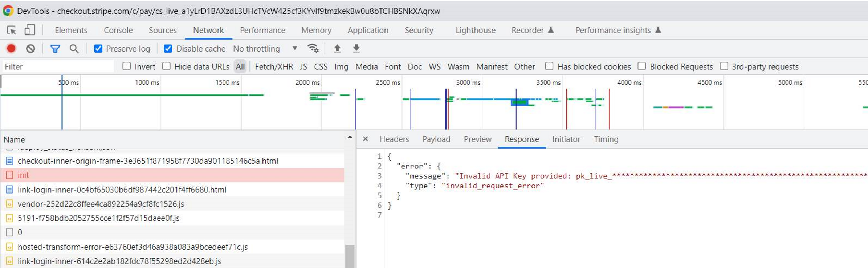Filter requests by Fetch/XHR
Image resolution: width=868 pixels, height=268 pixels.
point(274,66)
